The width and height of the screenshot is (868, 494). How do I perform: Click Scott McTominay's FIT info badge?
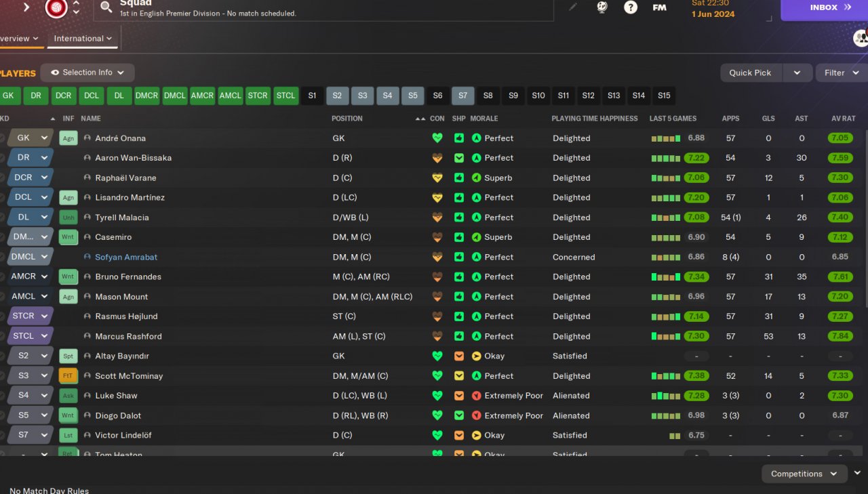[68, 376]
